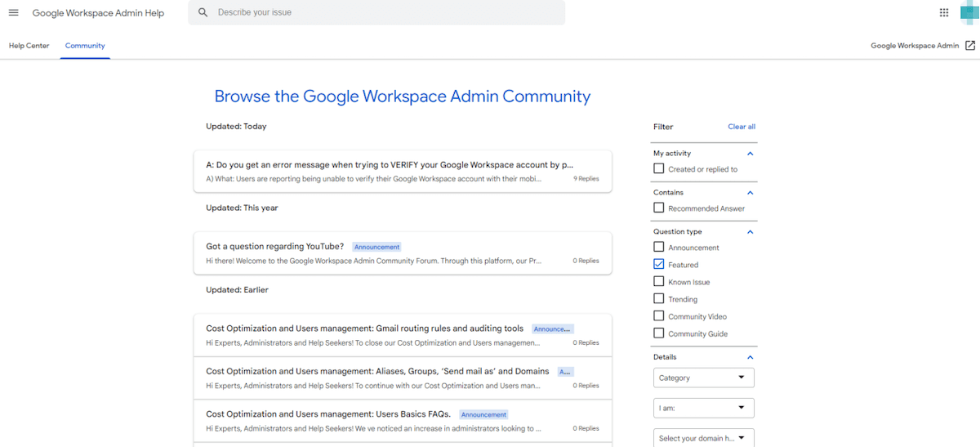Open the hamburger main menu
Viewport: 980px width, 447px height.
[13, 12]
